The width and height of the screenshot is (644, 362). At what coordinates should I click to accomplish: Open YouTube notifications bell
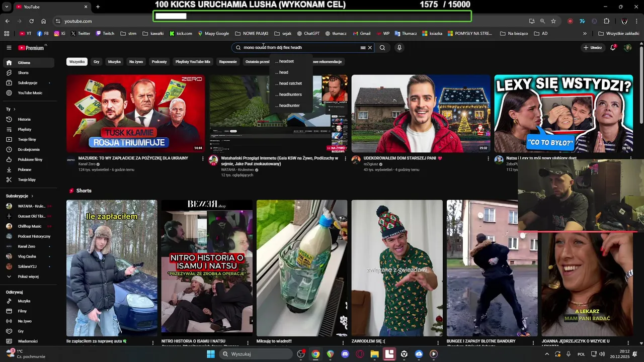[x=613, y=48]
